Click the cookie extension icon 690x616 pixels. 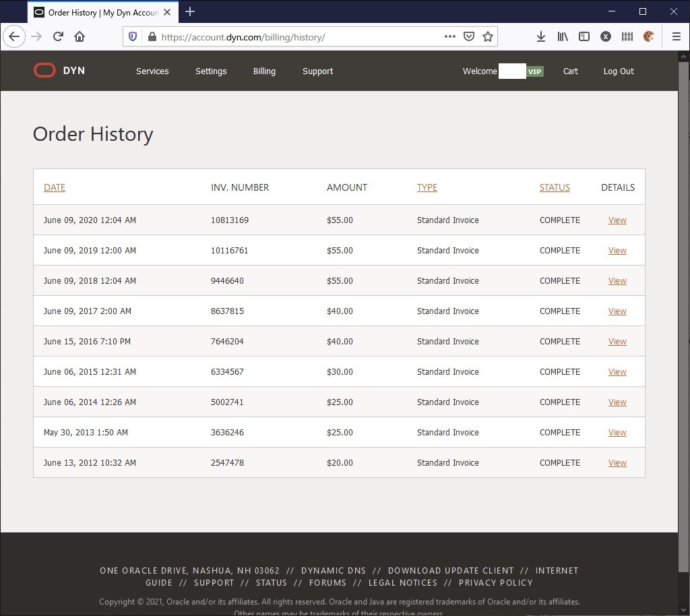pyautogui.click(x=649, y=36)
